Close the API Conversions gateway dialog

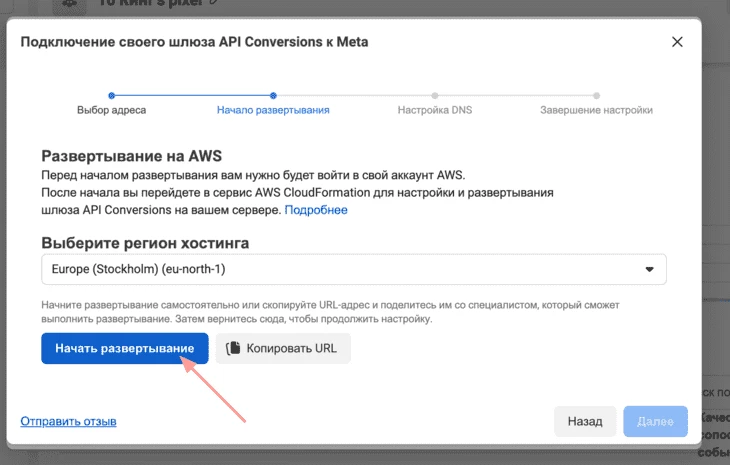(677, 42)
